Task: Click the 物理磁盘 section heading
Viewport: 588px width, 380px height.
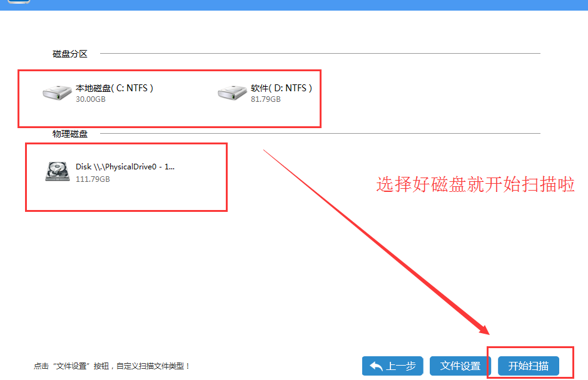Action: tap(70, 134)
